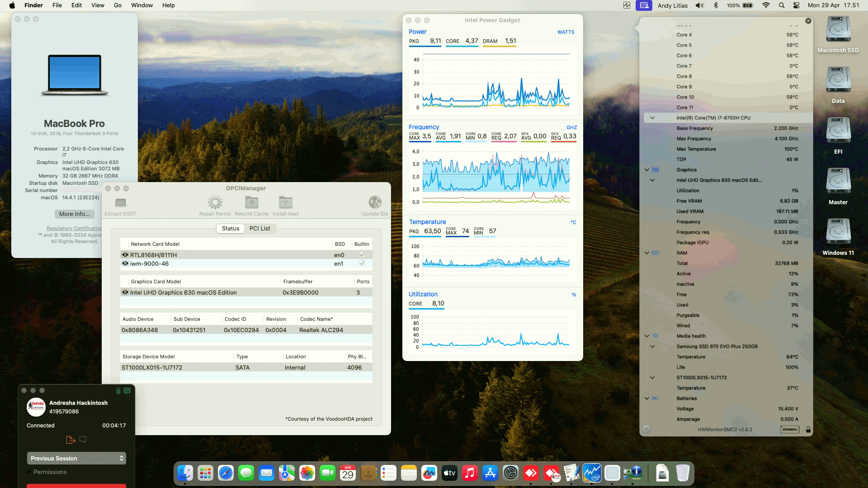Viewport: 868px width, 488px height.
Task: Launch Intel Power Gadget from the Dock
Action: click(593, 473)
